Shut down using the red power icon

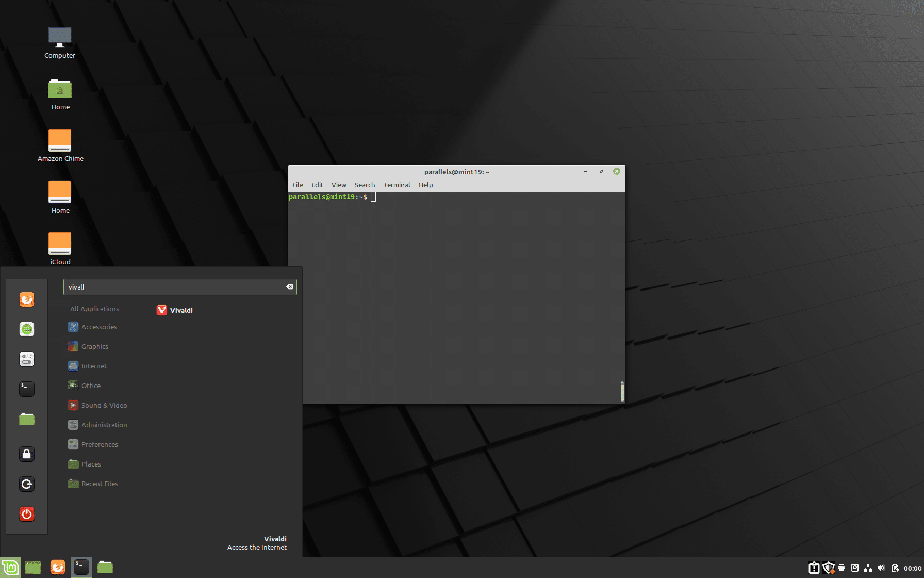(26, 514)
